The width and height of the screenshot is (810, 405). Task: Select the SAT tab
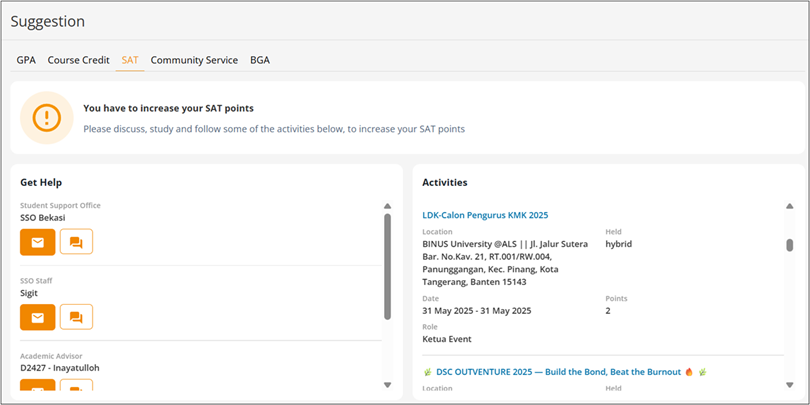130,60
